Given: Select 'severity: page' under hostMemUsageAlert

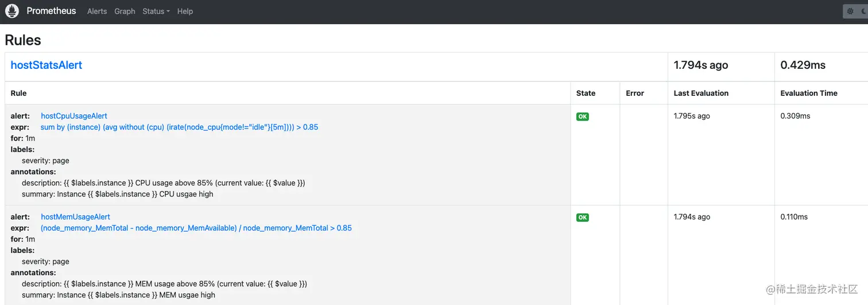Looking at the screenshot, I should click(x=45, y=261).
